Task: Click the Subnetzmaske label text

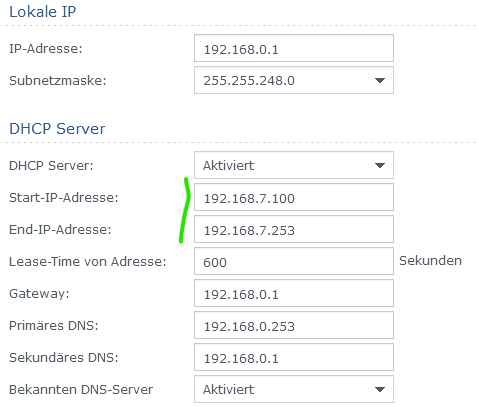Action: 58,81
